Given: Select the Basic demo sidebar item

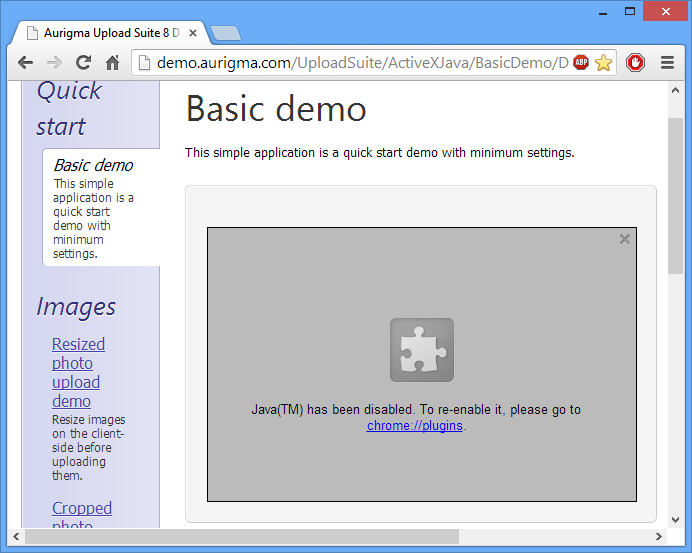Looking at the screenshot, I should click(x=93, y=166).
